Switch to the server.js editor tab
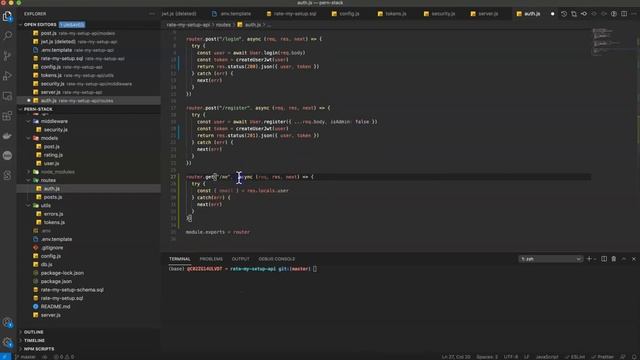Image resolution: width=640 pixels, height=360 pixels. (484, 14)
